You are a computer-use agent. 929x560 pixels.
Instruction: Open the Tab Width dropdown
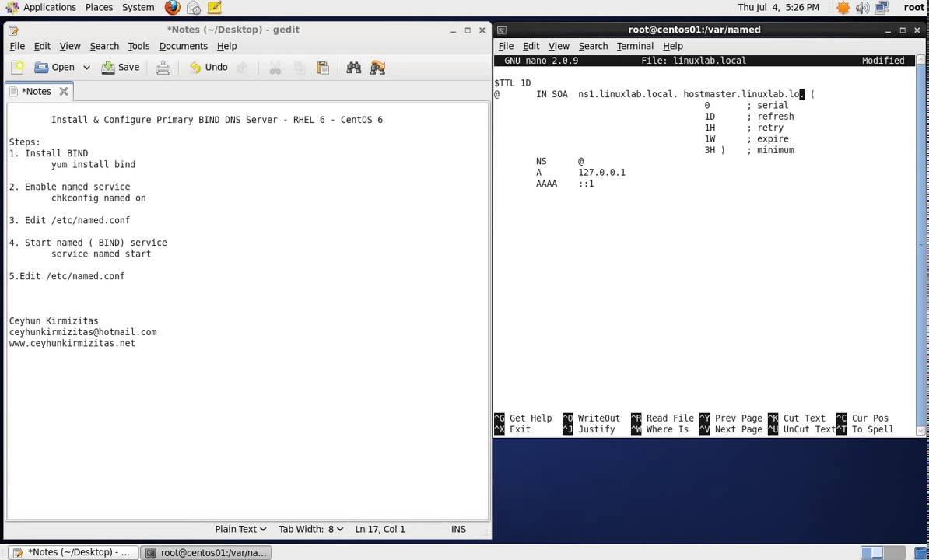tap(311, 529)
